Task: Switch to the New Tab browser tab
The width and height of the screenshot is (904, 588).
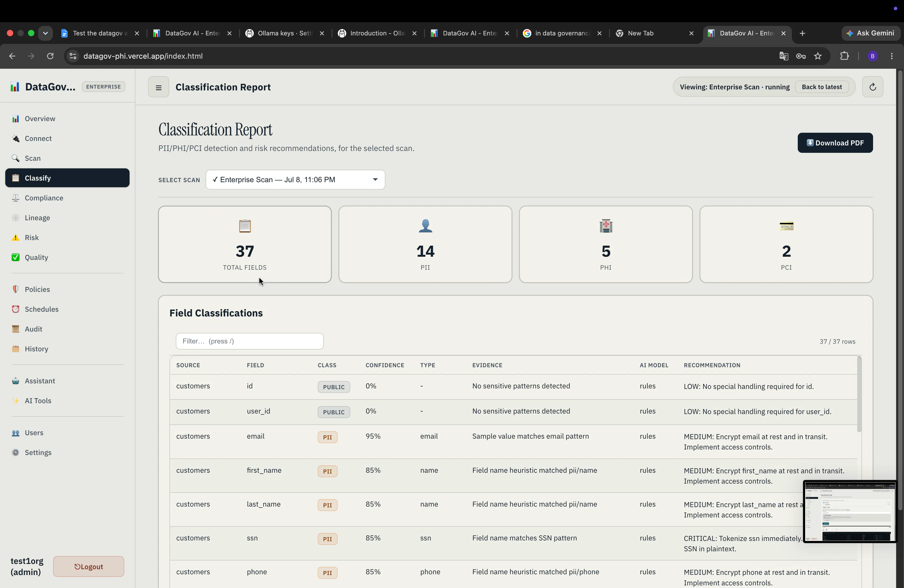Action: point(655,33)
